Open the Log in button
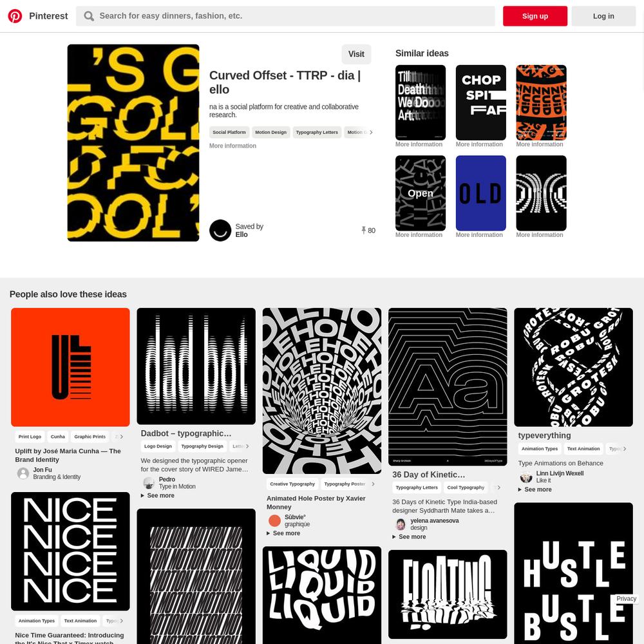The width and height of the screenshot is (644, 644). click(603, 16)
